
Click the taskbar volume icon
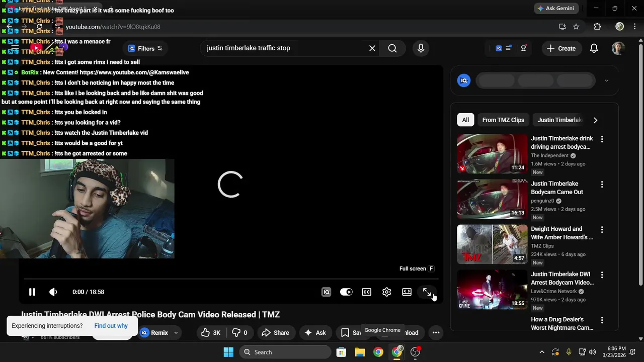592,352
